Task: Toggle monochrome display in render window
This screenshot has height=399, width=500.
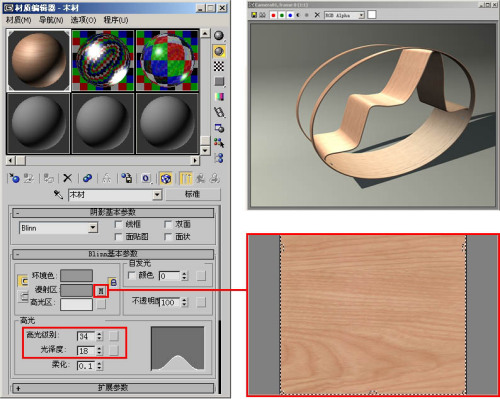Action: pyautogui.click(x=307, y=15)
